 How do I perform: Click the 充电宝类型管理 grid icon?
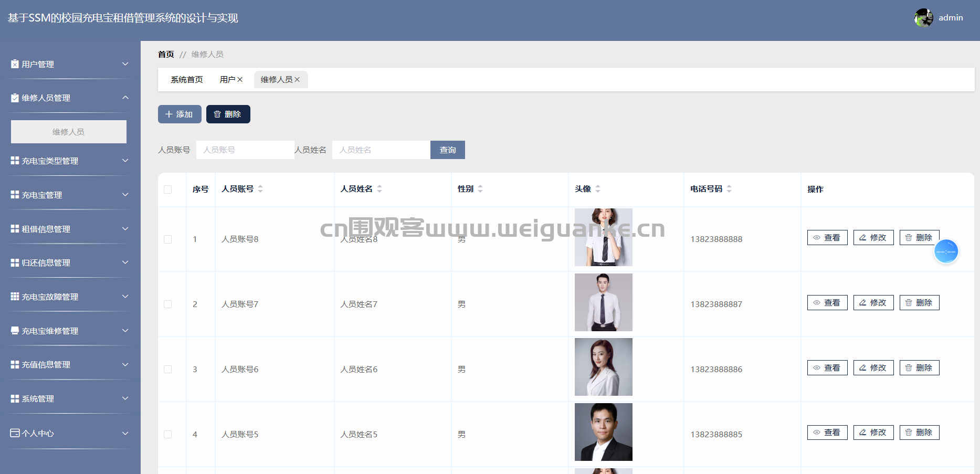coord(15,161)
